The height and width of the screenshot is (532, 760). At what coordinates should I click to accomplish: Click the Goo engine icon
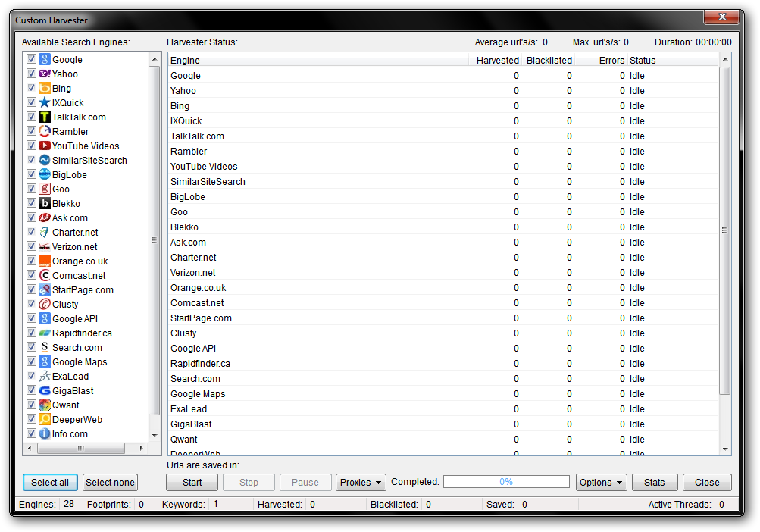tap(45, 189)
